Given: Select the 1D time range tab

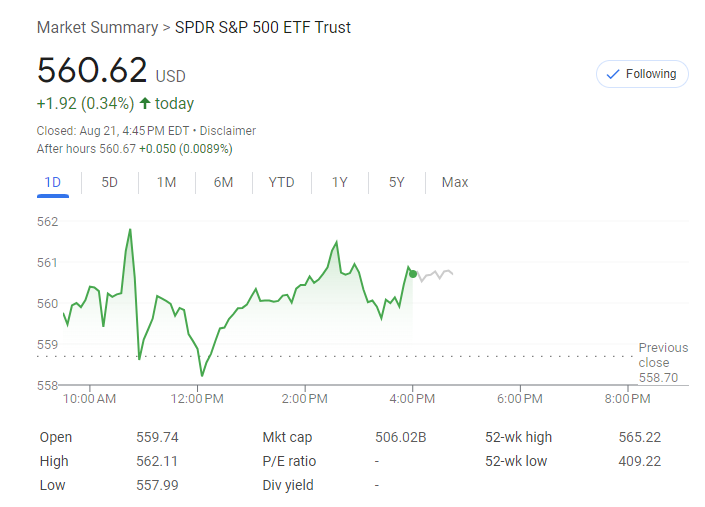Looking at the screenshot, I should click(53, 182).
